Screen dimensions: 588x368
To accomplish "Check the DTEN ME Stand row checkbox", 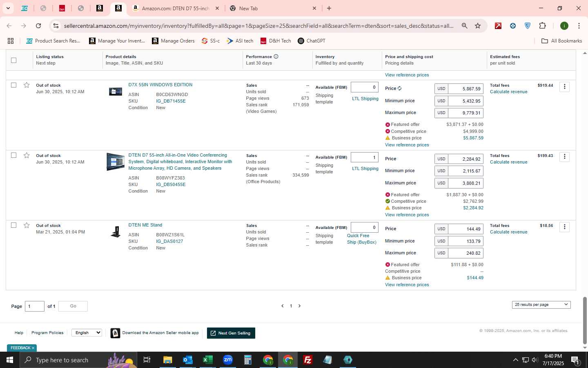I will point(13,225).
